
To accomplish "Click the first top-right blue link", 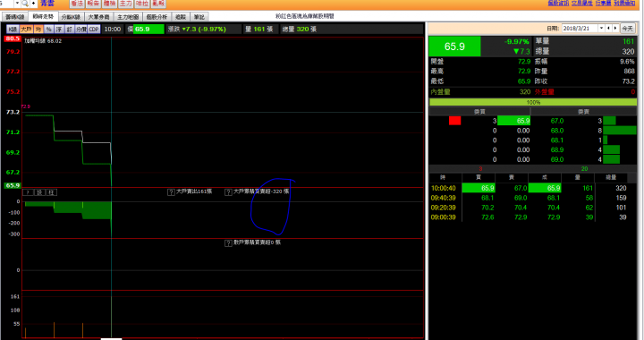I will 558,3.
